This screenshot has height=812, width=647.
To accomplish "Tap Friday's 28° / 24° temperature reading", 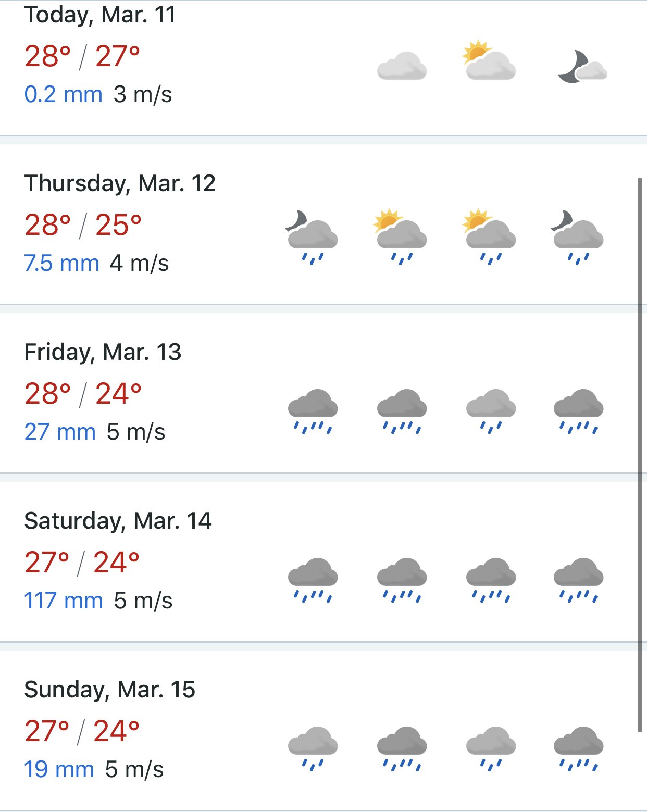I will [x=83, y=394].
